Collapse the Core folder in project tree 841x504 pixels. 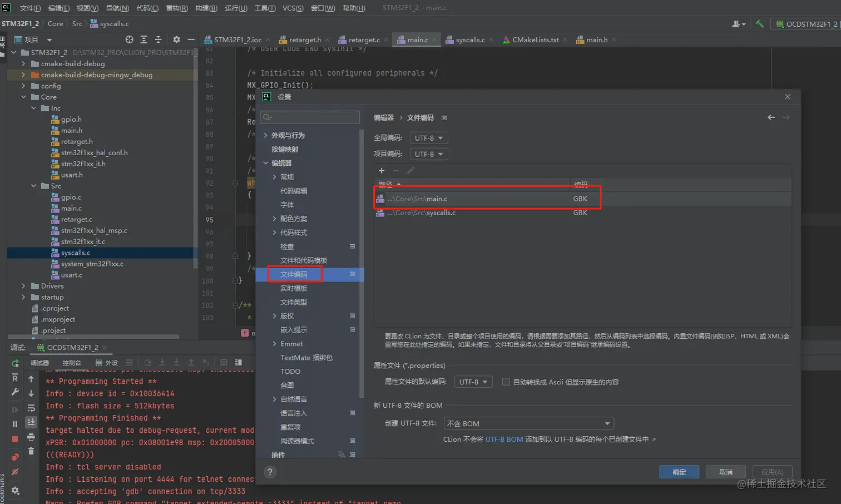[23, 97]
